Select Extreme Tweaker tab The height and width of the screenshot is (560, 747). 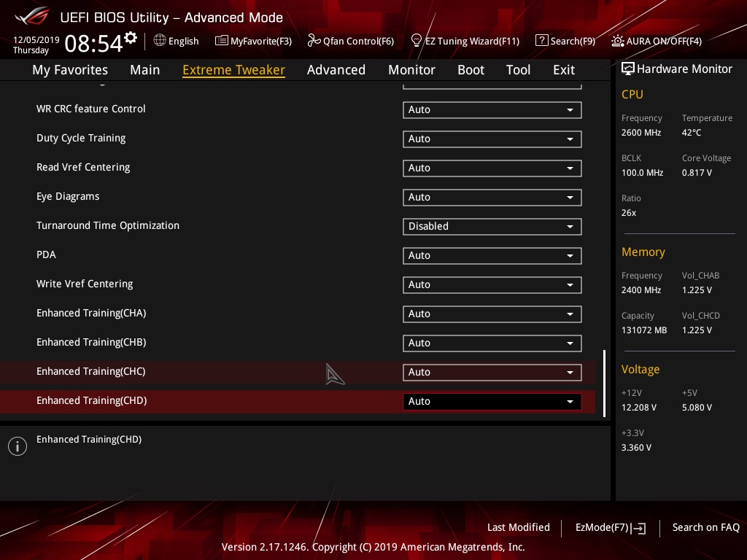[x=234, y=70]
